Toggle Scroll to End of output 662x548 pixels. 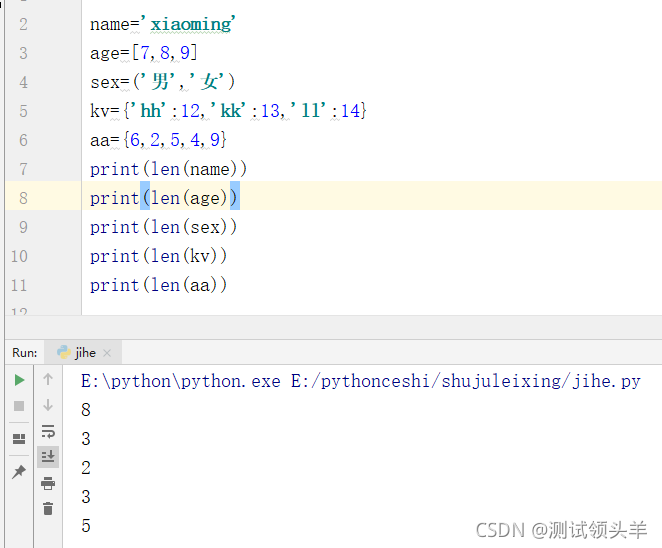[48, 457]
